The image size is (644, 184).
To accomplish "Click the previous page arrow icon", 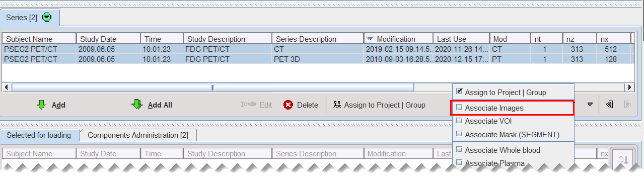I will 609,105.
